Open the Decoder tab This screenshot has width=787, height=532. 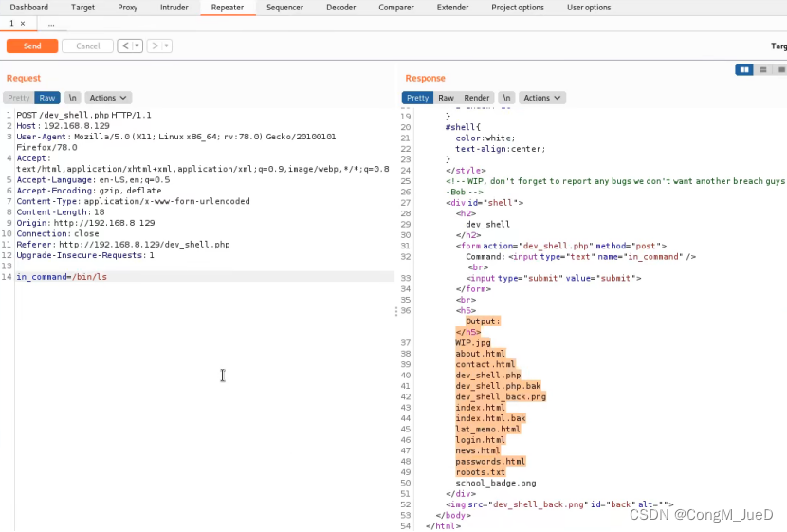[x=340, y=8]
